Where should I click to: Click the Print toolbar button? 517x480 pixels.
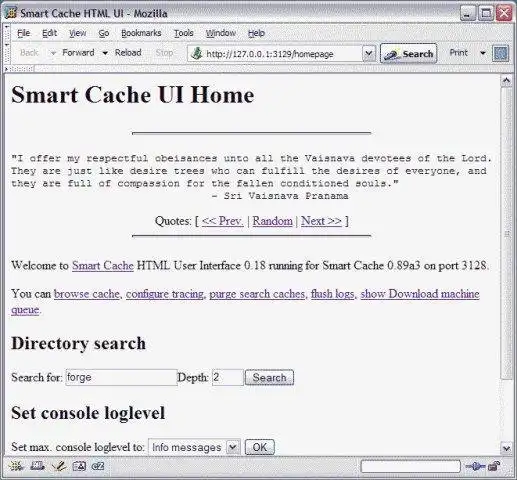point(459,53)
